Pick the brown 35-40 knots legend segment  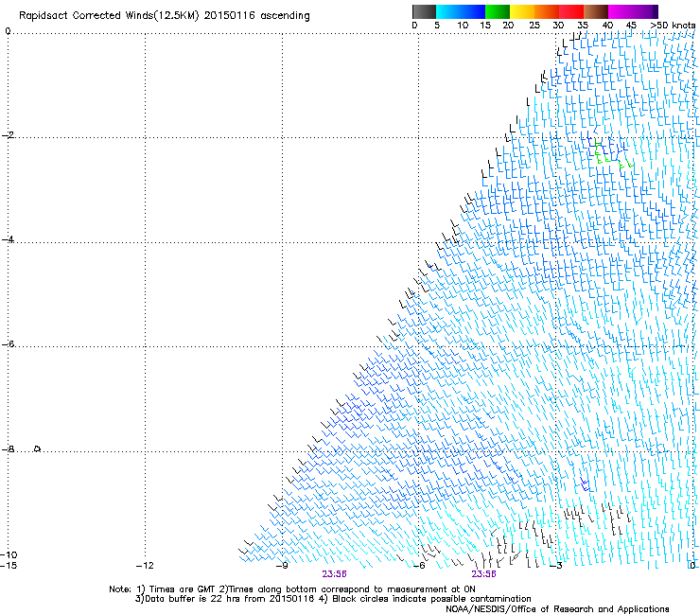pyautogui.click(x=596, y=11)
